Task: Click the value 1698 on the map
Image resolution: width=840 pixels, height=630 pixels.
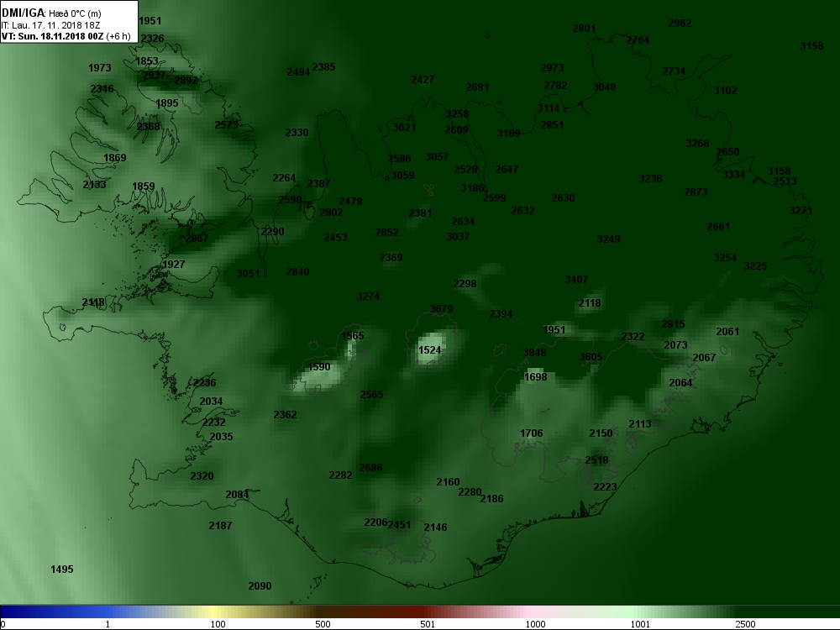Action: click(x=536, y=377)
